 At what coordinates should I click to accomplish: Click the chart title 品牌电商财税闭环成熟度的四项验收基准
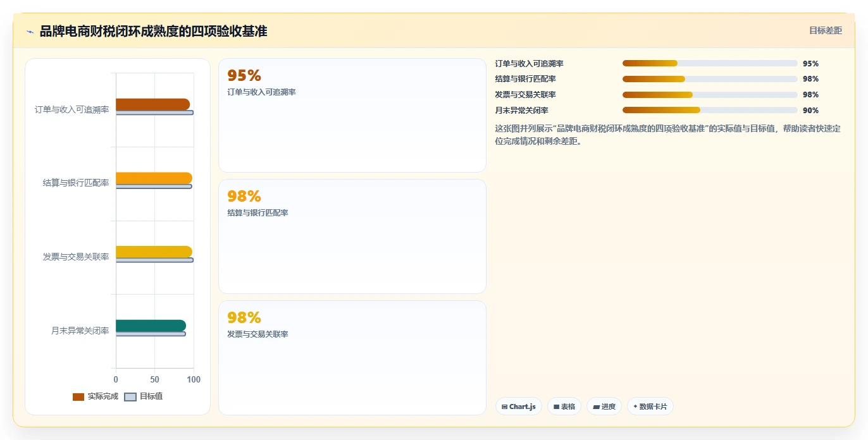tap(154, 31)
